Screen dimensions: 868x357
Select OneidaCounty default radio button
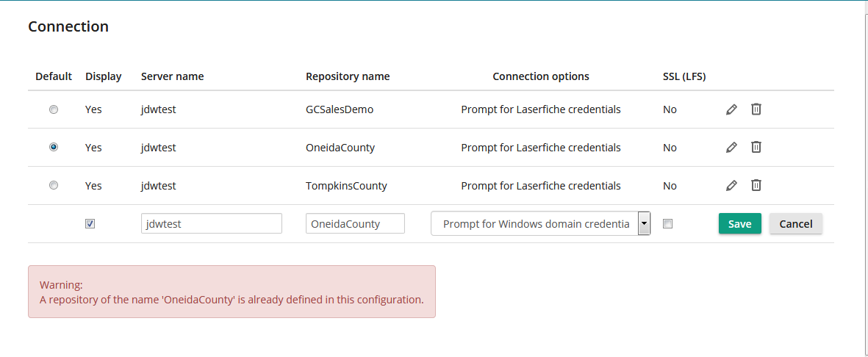[x=54, y=147]
